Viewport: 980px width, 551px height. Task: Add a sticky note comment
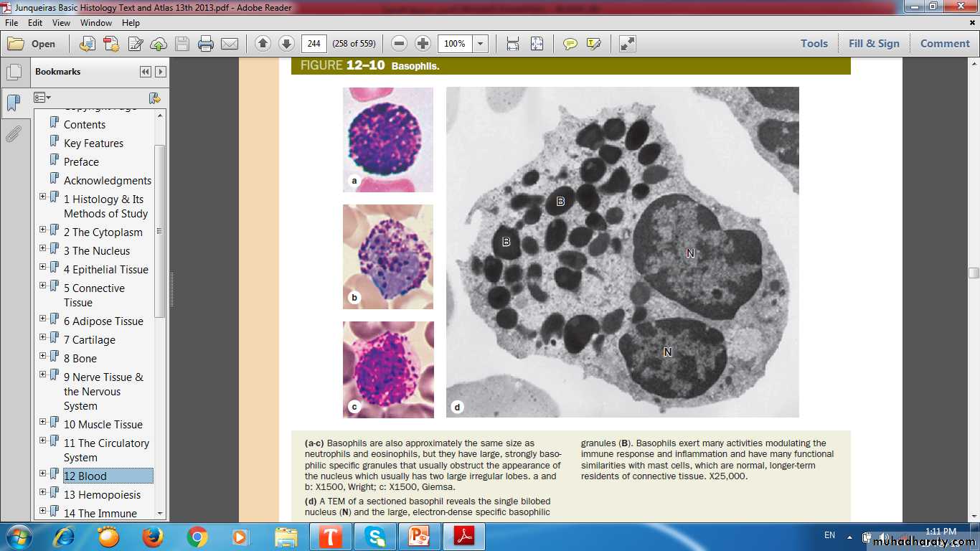570,44
